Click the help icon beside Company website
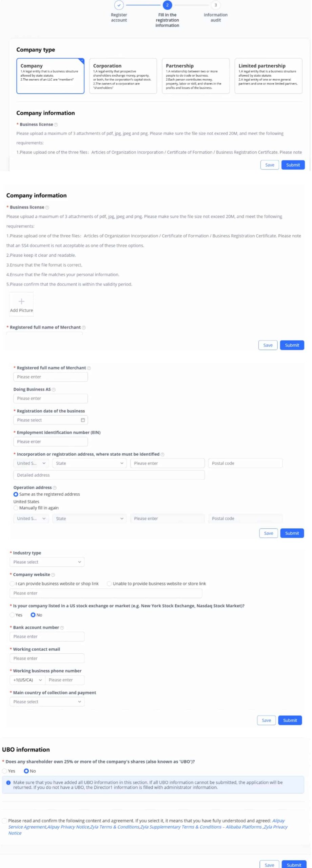The width and height of the screenshot is (312, 868). (53, 575)
